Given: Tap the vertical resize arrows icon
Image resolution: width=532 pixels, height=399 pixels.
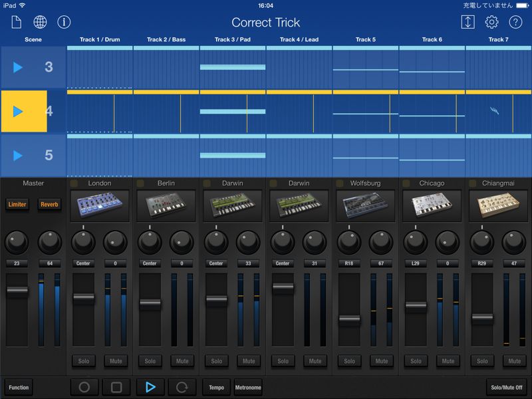Looking at the screenshot, I should (468, 23).
